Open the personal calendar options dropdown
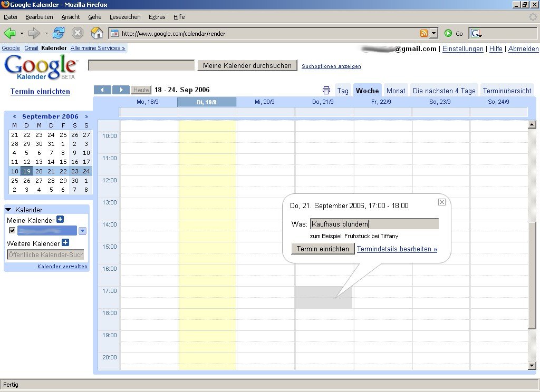The height and width of the screenshot is (392, 540). pyautogui.click(x=82, y=231)
